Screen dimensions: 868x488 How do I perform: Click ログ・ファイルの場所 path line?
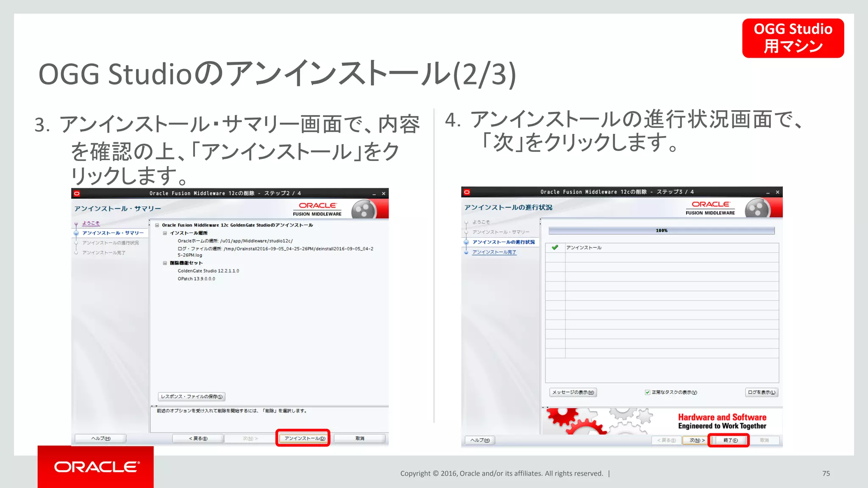click(x=275, y=252)
